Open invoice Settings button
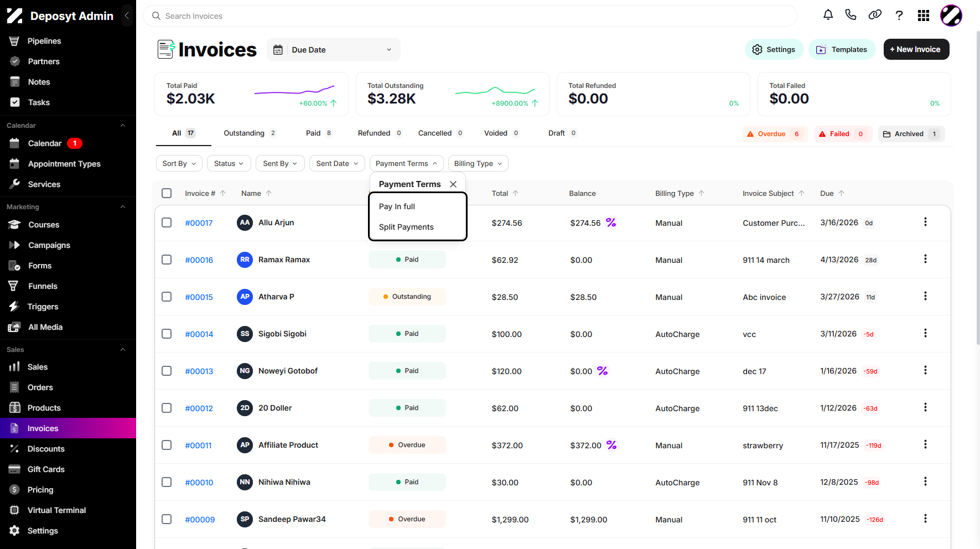The width and height of the screenshot is (980, 549). [774, 49]
